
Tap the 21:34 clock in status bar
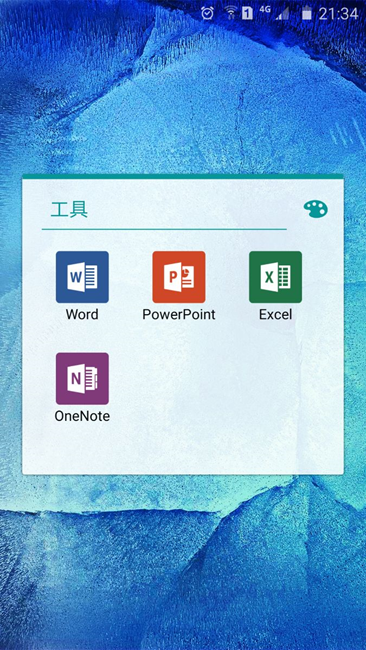pyautogui.click(x=338, y=14)
